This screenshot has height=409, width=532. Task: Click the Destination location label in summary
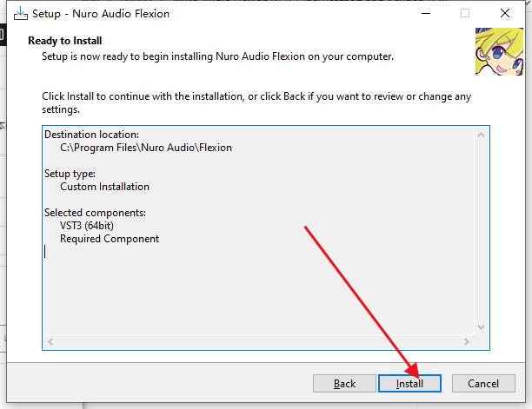(x=91, y=135)
